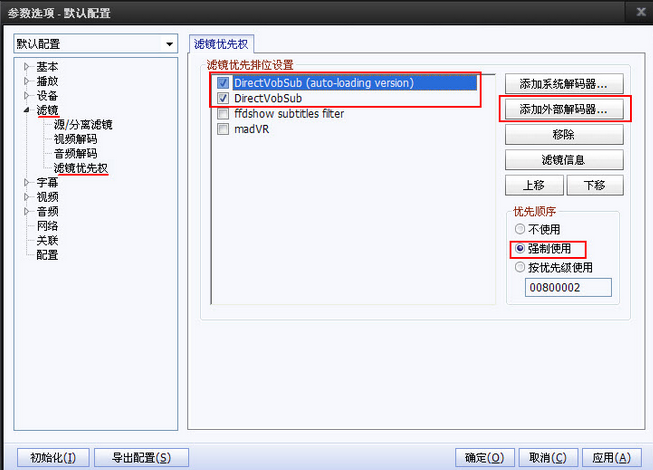Toggle the DirectVobSub filter checkbox
Screen dimensions: 653x470
point(223,98)
